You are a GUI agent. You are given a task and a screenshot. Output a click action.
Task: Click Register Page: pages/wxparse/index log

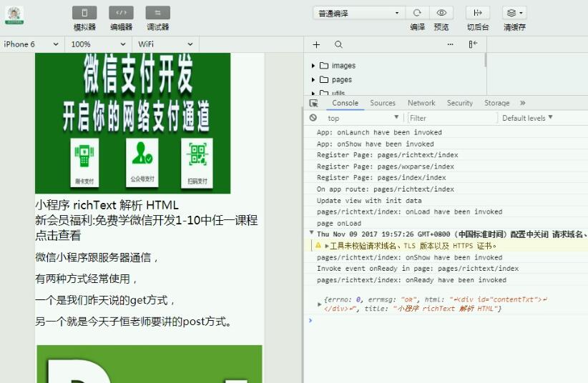coord(385,166)
